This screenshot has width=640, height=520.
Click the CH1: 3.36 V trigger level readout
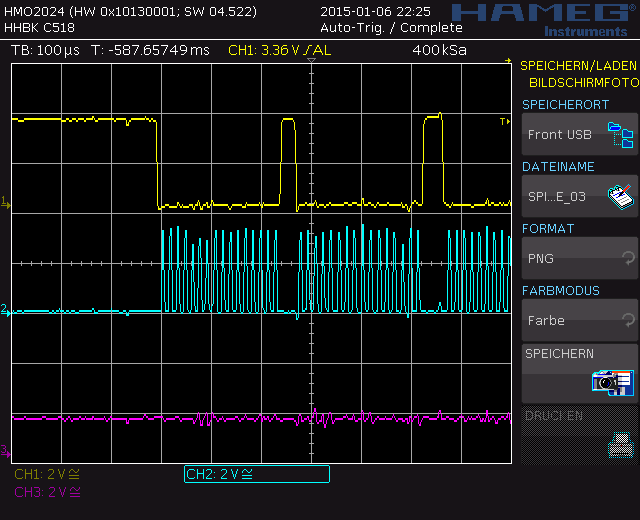click(280, 50)
